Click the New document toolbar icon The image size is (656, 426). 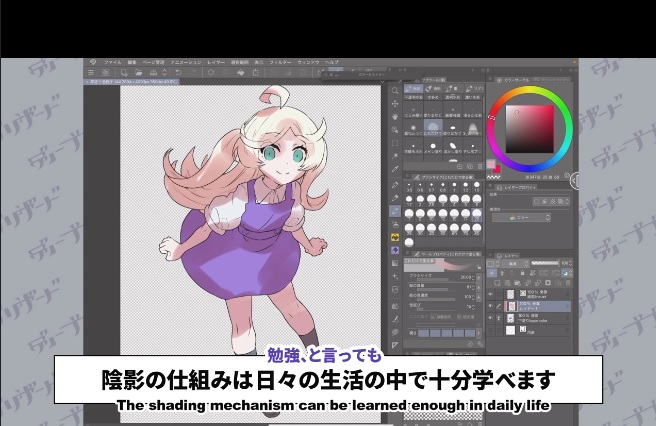point(124,72)
